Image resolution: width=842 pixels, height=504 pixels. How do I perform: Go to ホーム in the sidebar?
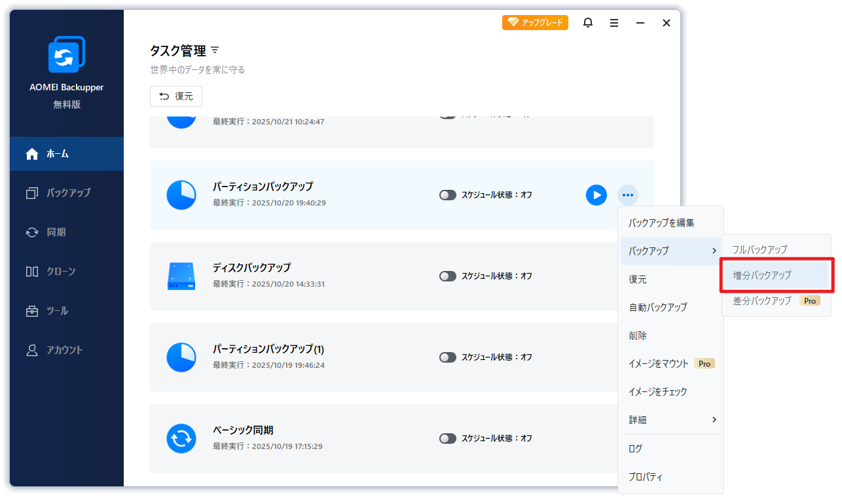click(x=67, y=154)
